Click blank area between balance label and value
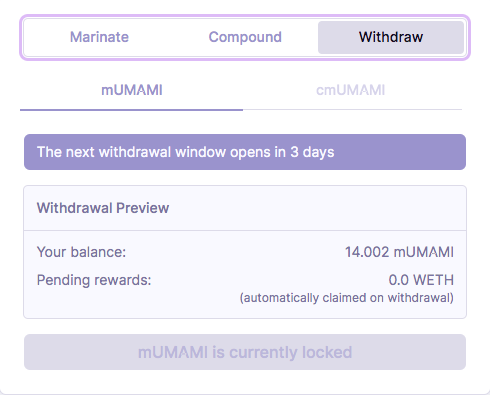 (235, 252)
